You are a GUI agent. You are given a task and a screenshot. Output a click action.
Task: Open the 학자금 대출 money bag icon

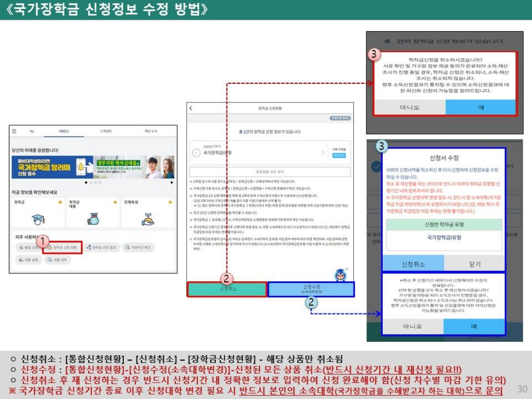click(93, 219)
